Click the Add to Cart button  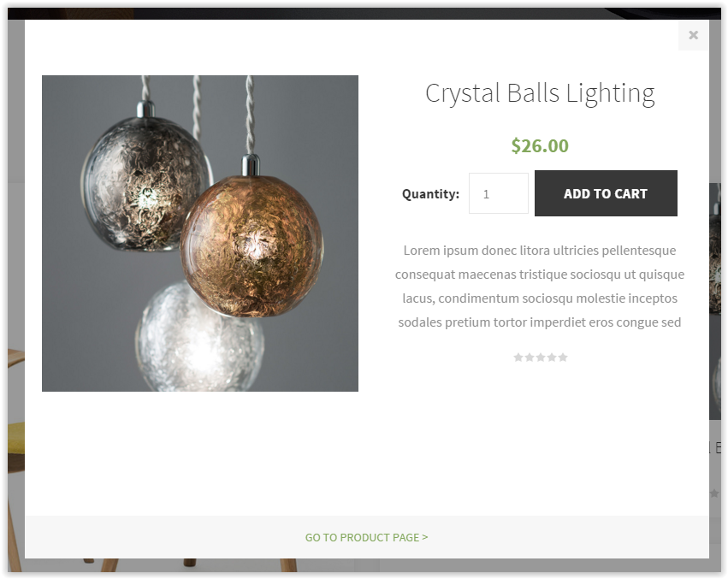tap(606, 193)
